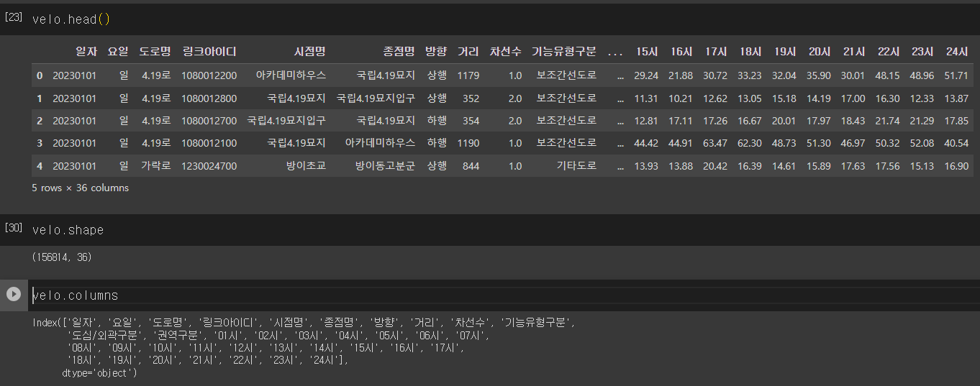
Task: Click link ID cell 1080012800
Action: (209, 98)
